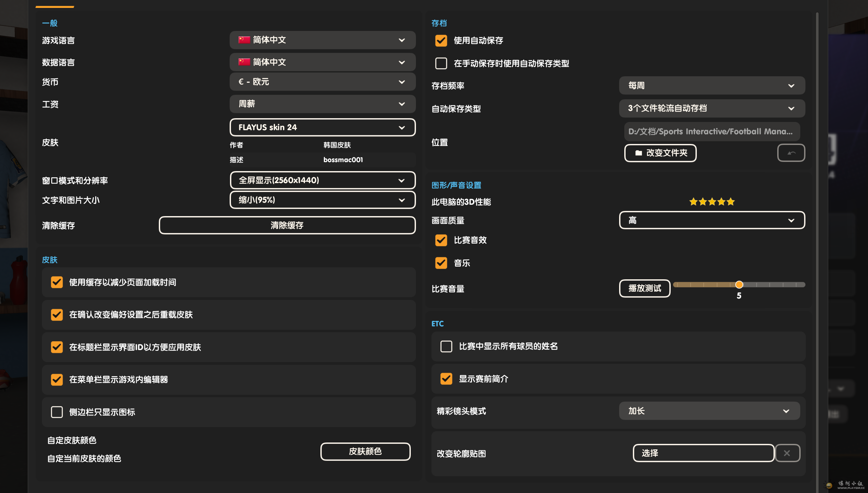Viewport: 868px width, 493px height.
Task: Click the 清除缓存 button
Action: coord(287,225)
